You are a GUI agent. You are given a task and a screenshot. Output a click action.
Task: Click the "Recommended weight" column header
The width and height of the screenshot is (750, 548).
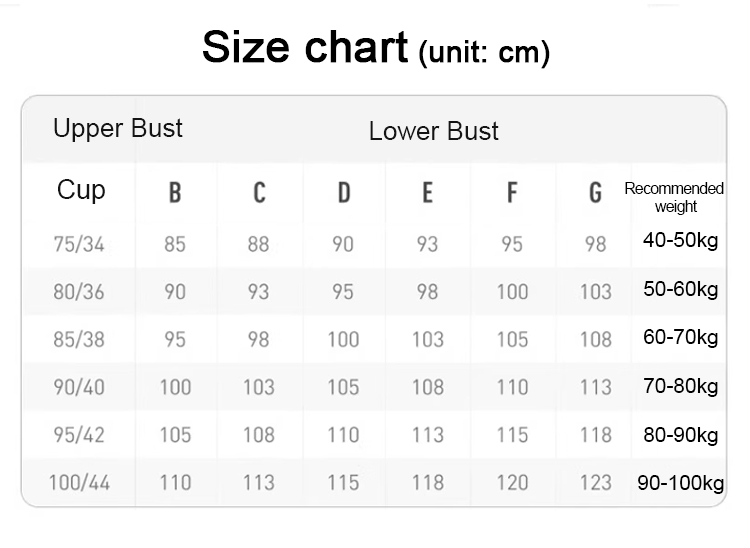[x=674, y=197]
